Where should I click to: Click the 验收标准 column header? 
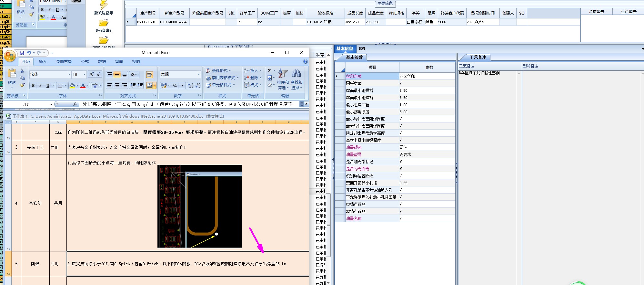[325, 13]
